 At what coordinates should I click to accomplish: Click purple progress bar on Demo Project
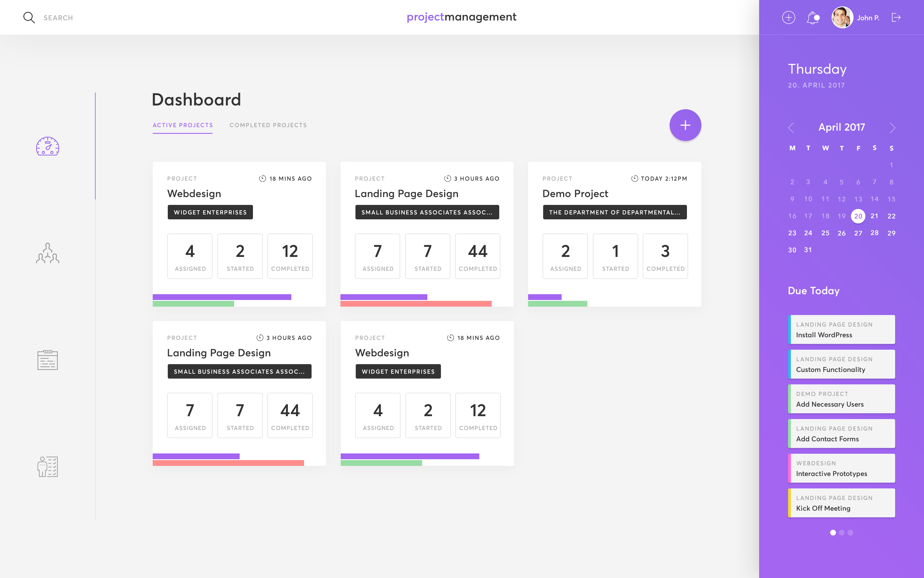(x=545, y=297)
